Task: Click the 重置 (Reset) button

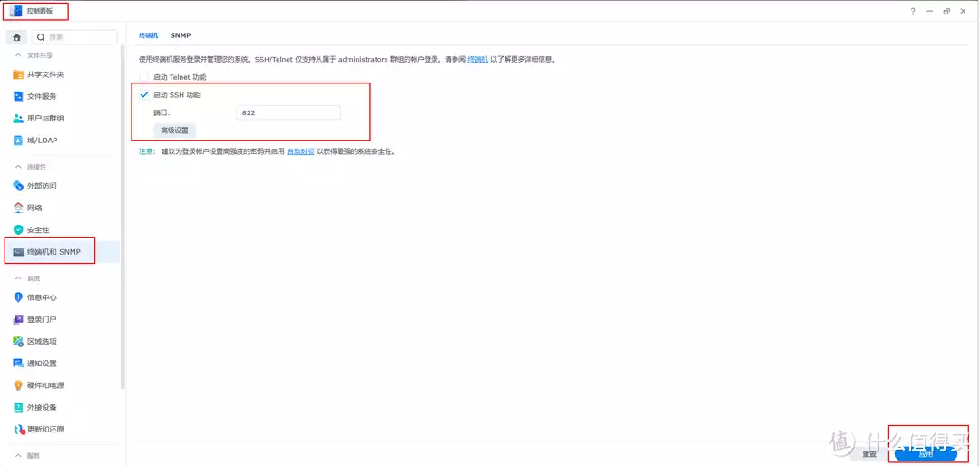Action: (x=868, y=454)
